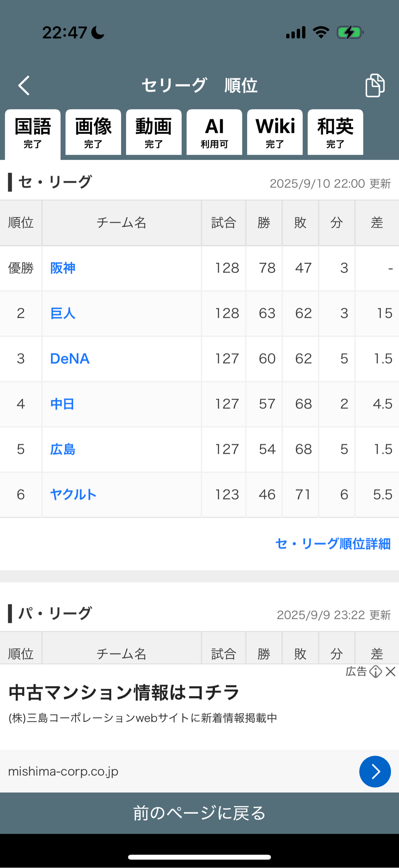Open the 動画 tab
The height and width of the screenshot is (868, 399).
point(154,133)
